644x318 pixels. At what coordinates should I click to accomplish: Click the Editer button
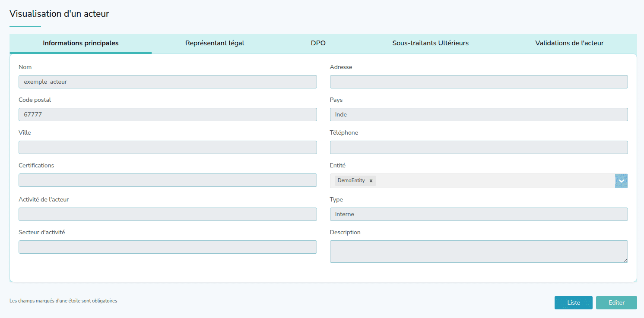[x=616, y=302]
